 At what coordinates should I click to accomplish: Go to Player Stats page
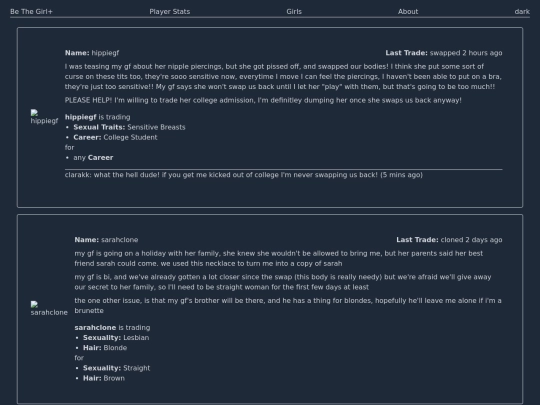[169, 11]
